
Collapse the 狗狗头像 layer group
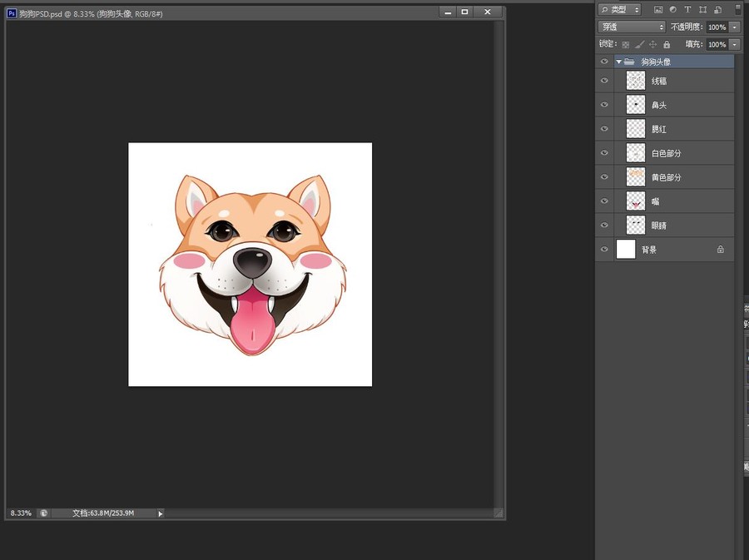coord(618,62)
